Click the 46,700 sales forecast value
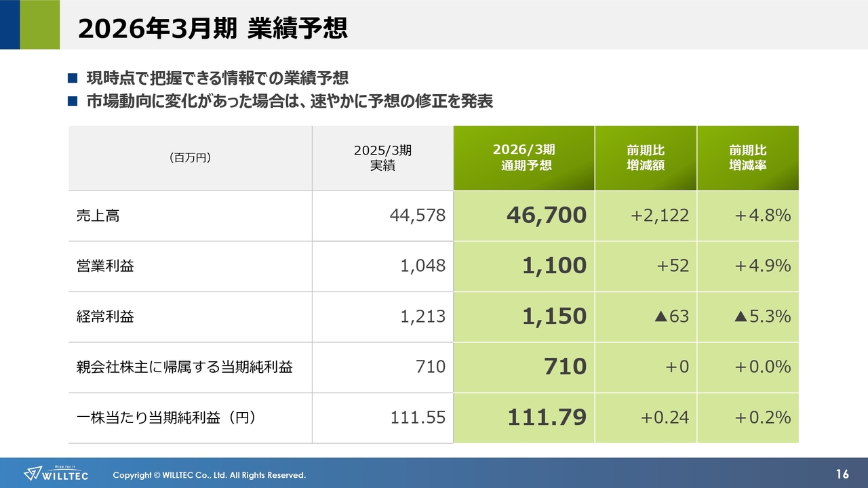 click(547, 215)
